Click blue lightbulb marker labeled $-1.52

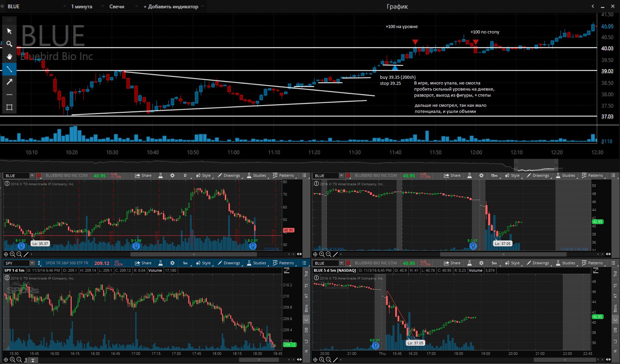click(21, 246)
